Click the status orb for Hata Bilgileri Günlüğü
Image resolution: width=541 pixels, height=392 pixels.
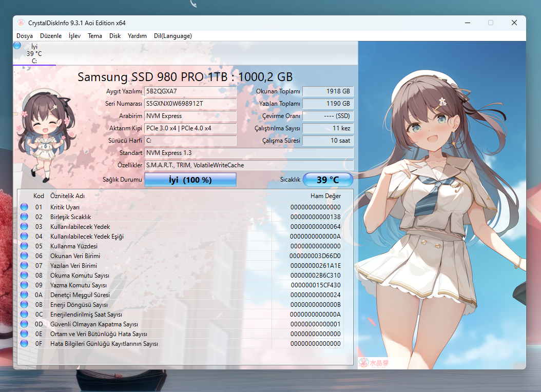24,343
